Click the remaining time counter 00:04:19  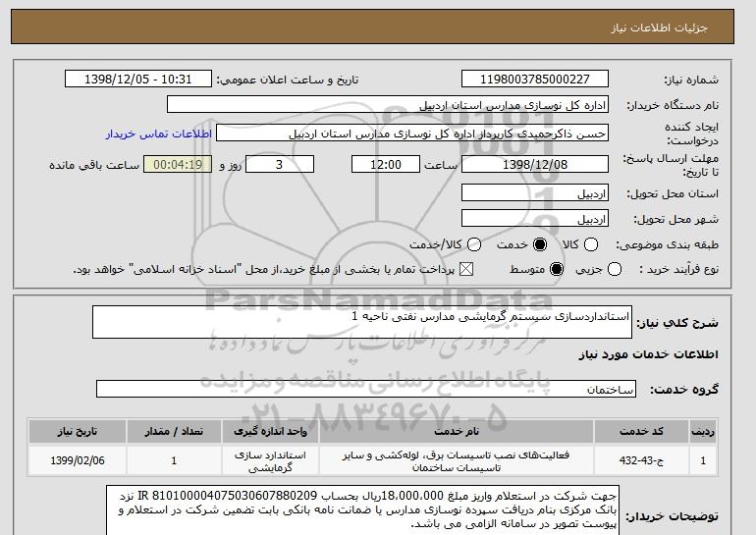[178, 164]
